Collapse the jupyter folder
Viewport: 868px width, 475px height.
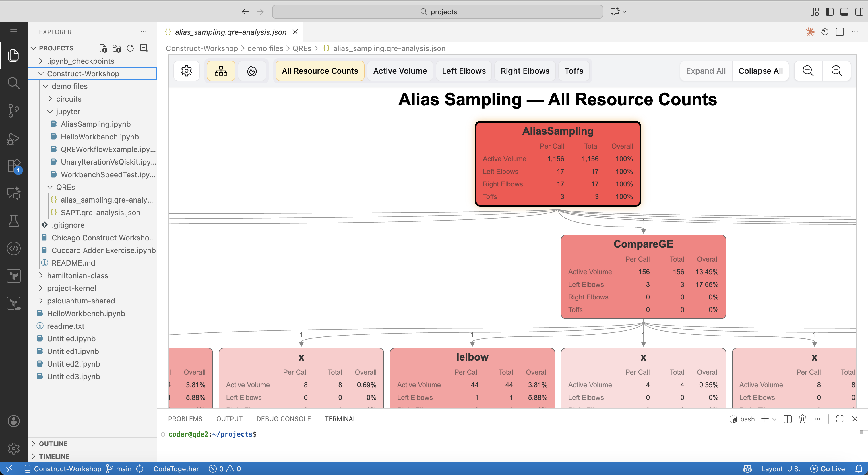click(x=92, y=111)
